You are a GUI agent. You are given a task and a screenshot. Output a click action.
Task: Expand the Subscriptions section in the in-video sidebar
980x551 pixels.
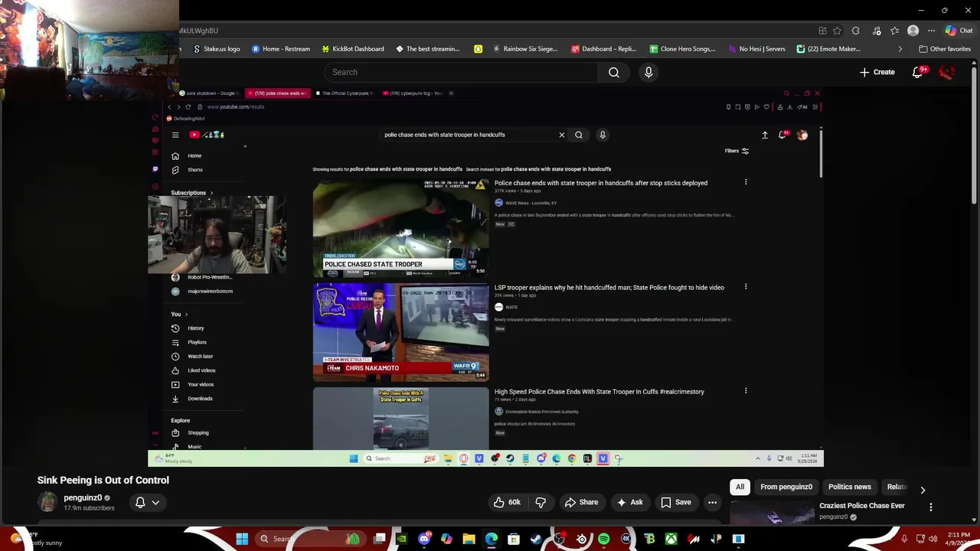click(x=191, y=193)
